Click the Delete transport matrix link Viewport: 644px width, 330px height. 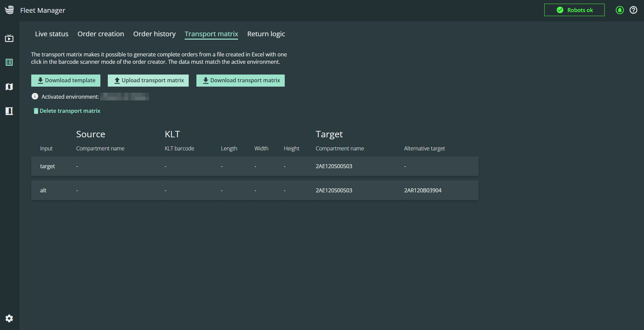tap(67, 111)
